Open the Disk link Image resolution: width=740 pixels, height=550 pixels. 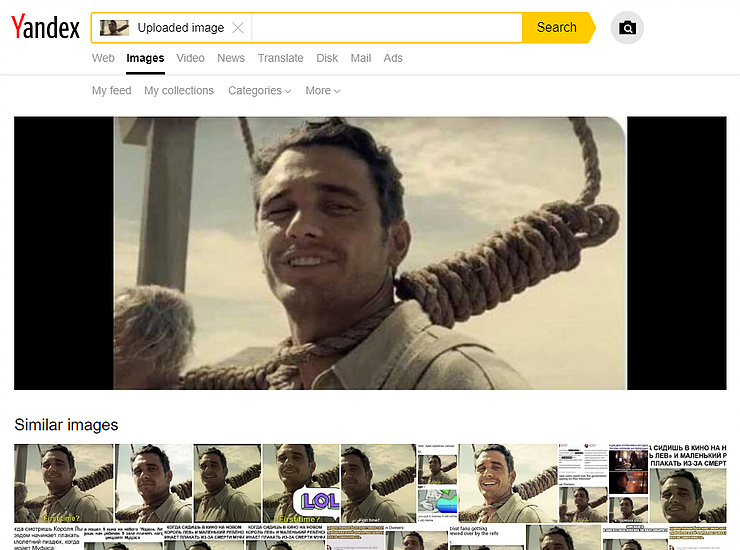[327, 58]
